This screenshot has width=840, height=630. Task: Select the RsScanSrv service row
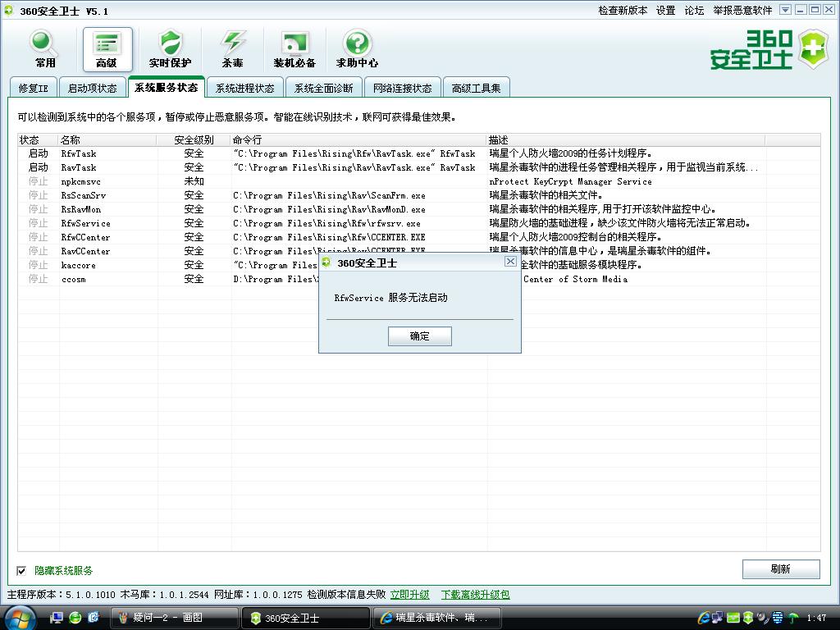(x=419, y=195)
